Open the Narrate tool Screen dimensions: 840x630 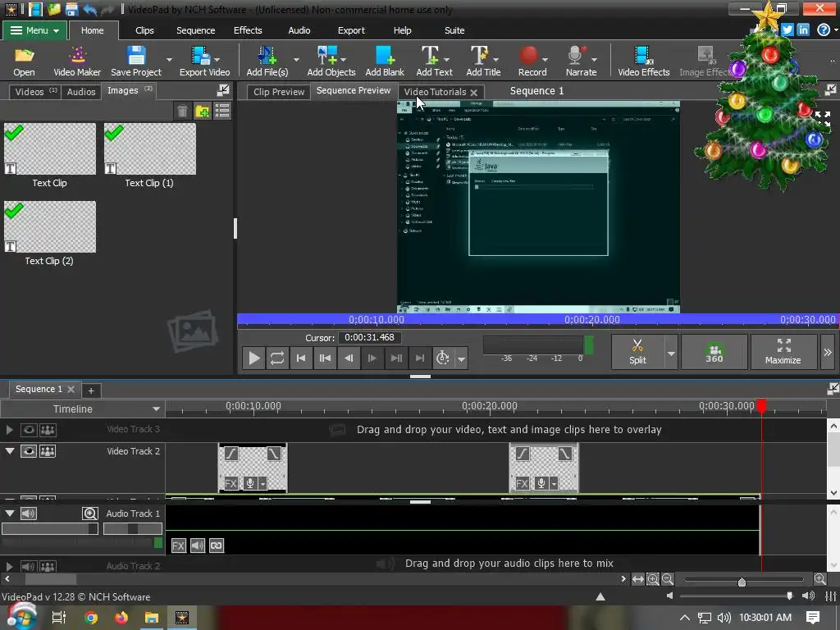581,61
